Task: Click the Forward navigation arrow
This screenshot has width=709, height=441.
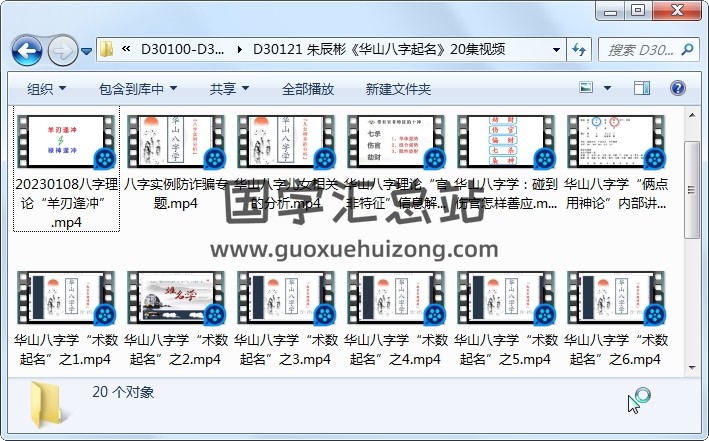Action: pos(62,50)
